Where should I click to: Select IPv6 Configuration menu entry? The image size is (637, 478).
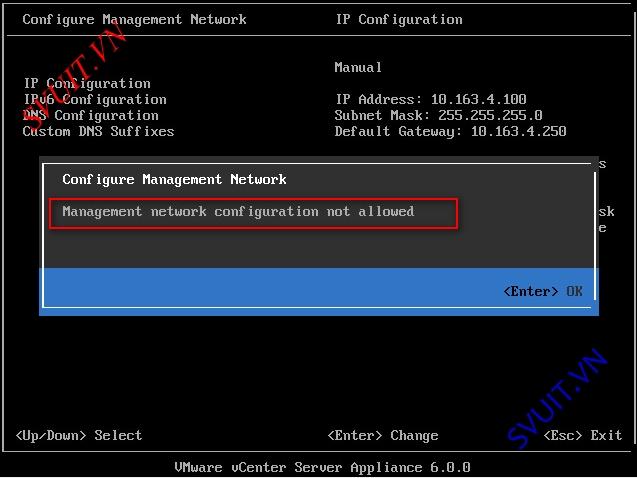coord(95,99)
